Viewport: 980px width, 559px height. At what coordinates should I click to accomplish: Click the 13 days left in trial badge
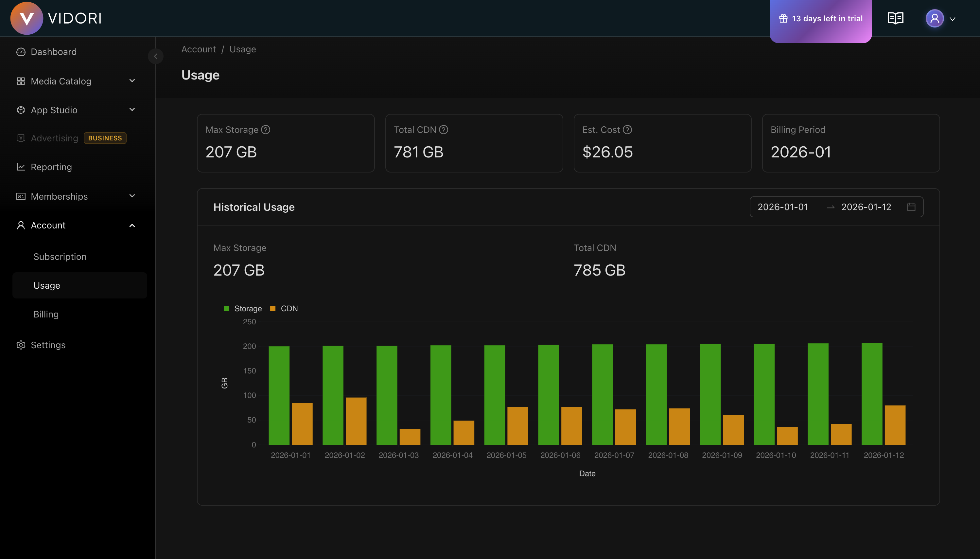[820, 18]
